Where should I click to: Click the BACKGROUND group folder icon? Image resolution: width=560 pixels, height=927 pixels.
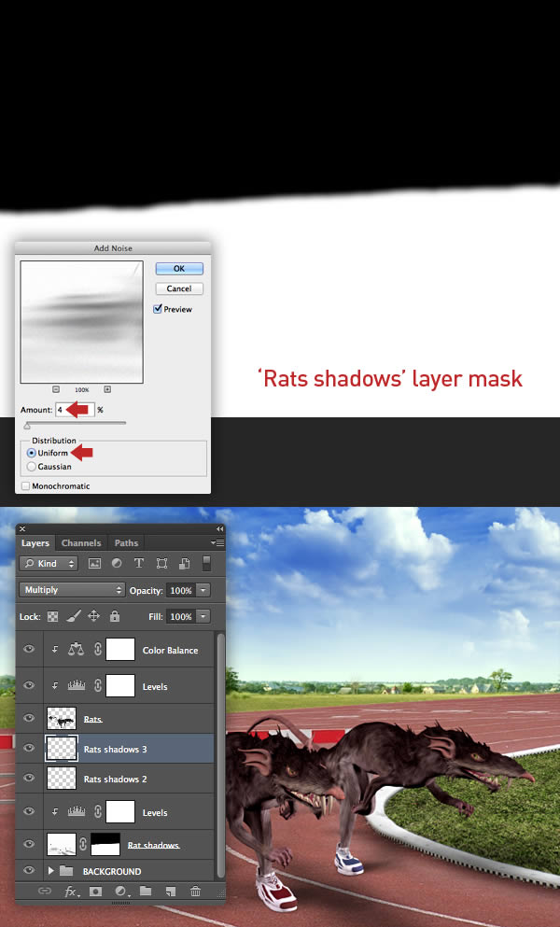coord(66,871)
